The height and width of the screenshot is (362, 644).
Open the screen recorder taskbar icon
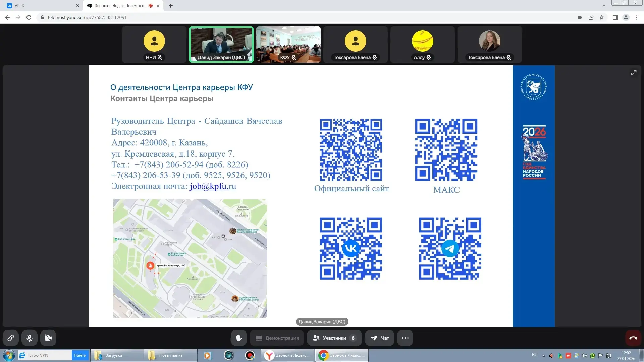250,355
